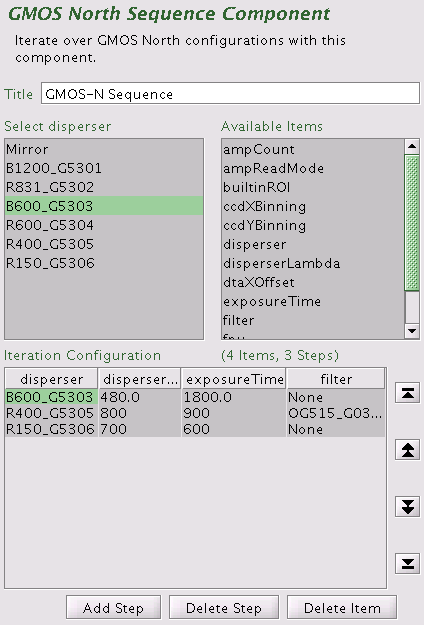Select R400_G5305 in Select disperser list
The image size is (424, 625).
[x=104, y=244]
